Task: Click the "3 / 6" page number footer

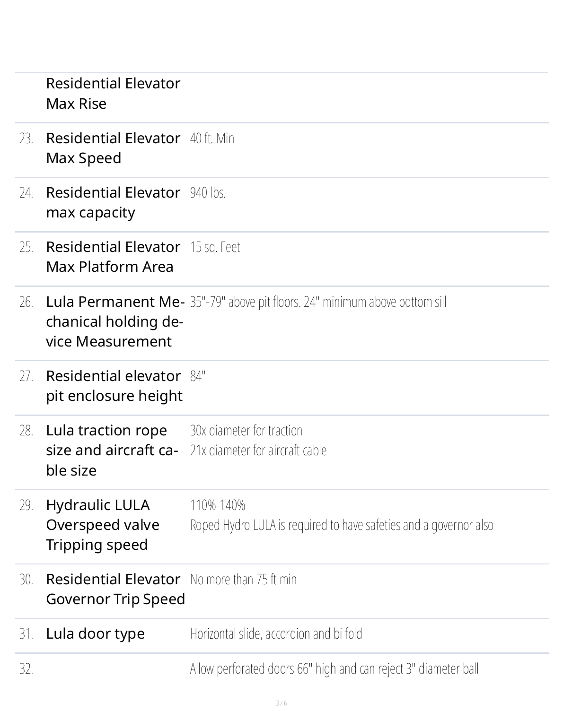Action: tap(281, 703)
